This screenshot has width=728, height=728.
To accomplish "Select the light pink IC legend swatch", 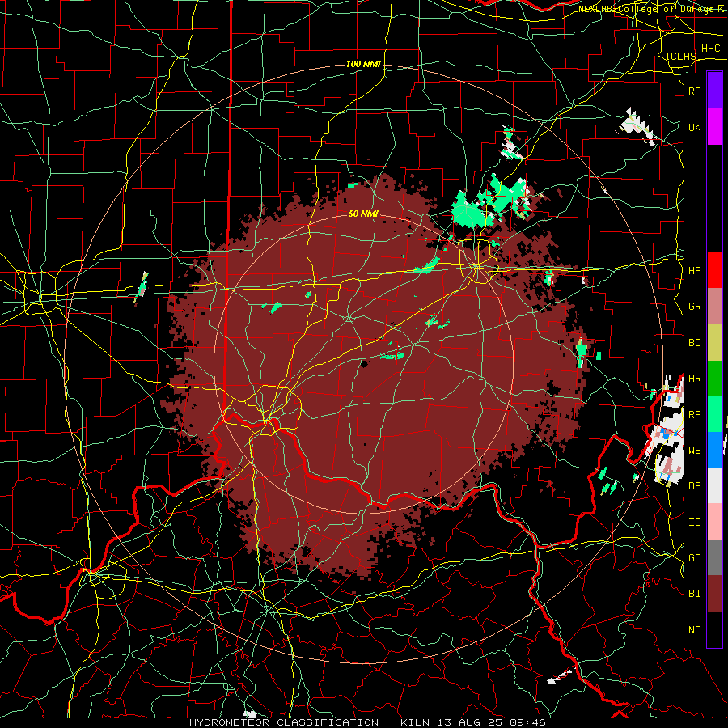I will click(714, 522).
